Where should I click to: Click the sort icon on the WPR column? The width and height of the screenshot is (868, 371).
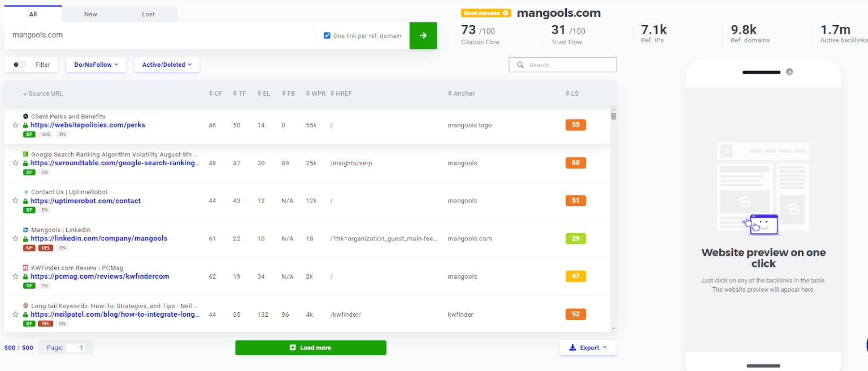tap(306, 93)
